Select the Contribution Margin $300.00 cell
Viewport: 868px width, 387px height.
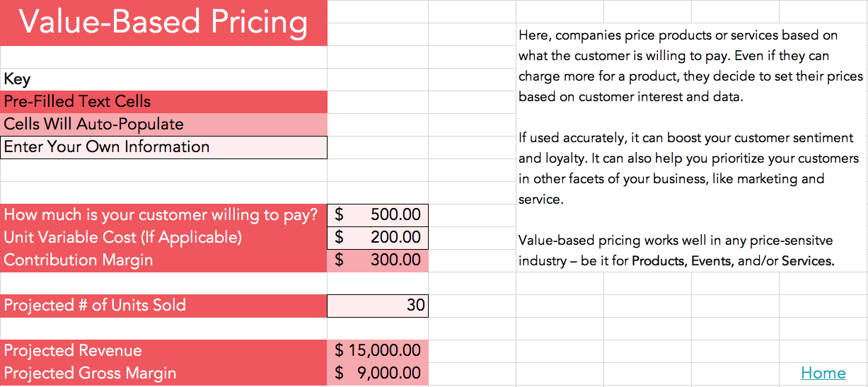[x=378, y=260]
